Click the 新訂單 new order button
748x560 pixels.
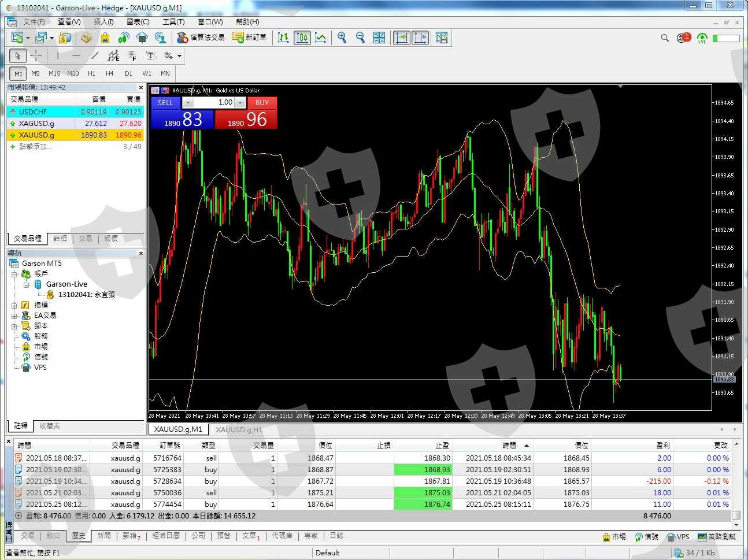(x=250, y=38)
